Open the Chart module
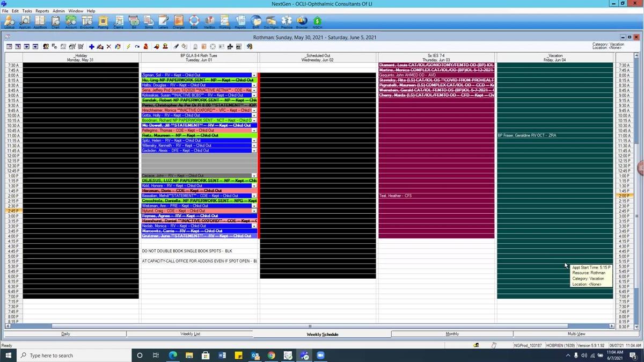This screenshot has width=644, height=362. coord(55,21)
